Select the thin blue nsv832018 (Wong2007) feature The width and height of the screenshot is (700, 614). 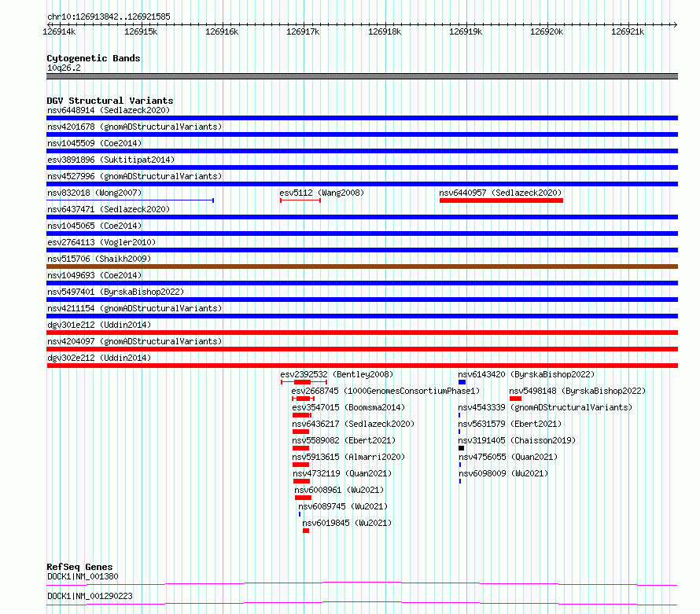[131, 200]
